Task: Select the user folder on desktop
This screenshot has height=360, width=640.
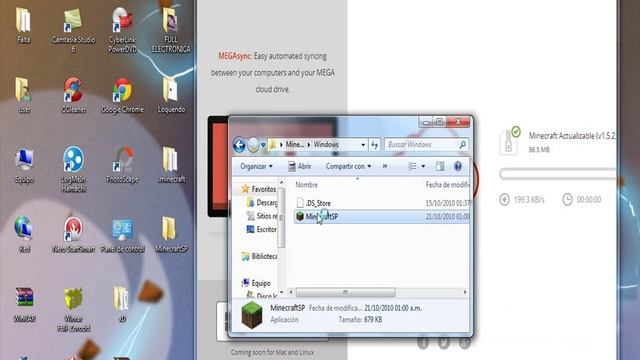Action: pos(24,95)
